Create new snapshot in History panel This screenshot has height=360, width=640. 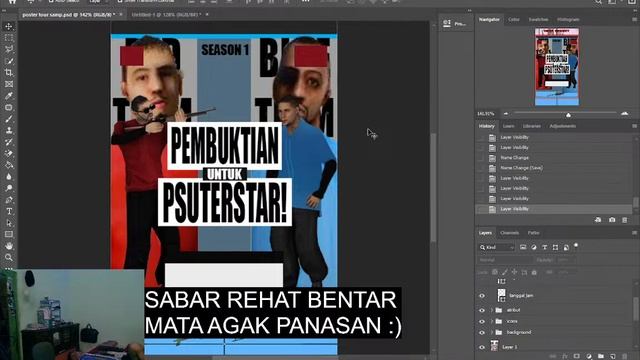click(x=612, y=220)
